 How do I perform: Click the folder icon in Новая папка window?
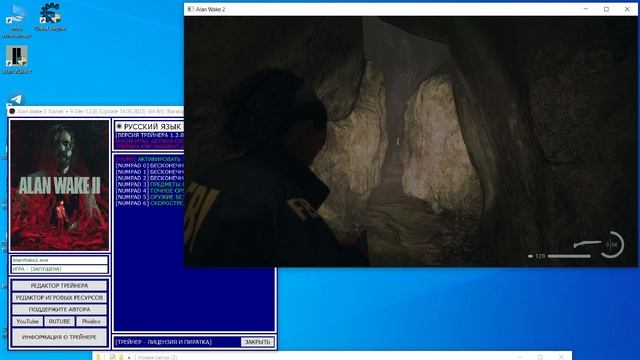coord(98,357)
